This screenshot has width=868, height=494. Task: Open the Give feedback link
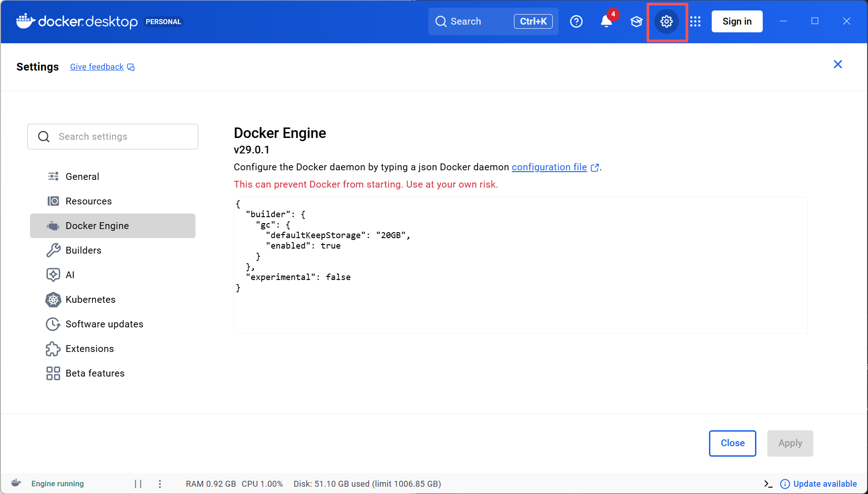tap(97, 67)
